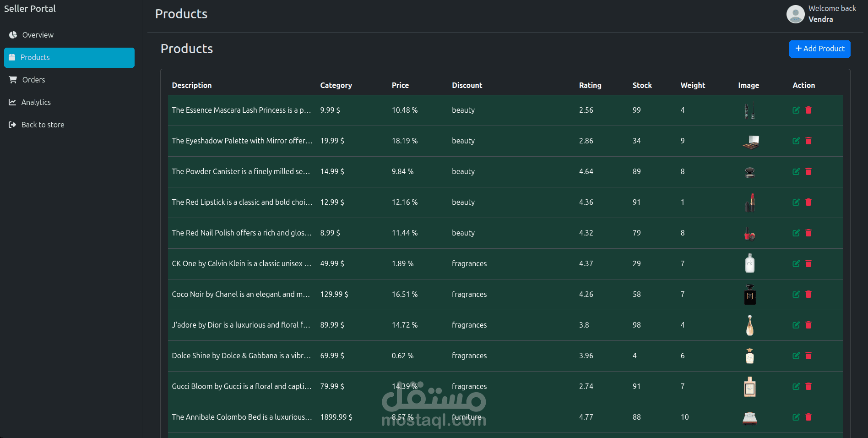Delete the CK One Calvin Klein product

click(808, 263)
